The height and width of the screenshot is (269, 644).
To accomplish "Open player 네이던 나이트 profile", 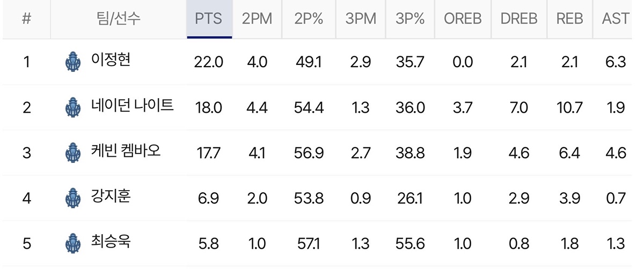I will (x=132, y=105).
